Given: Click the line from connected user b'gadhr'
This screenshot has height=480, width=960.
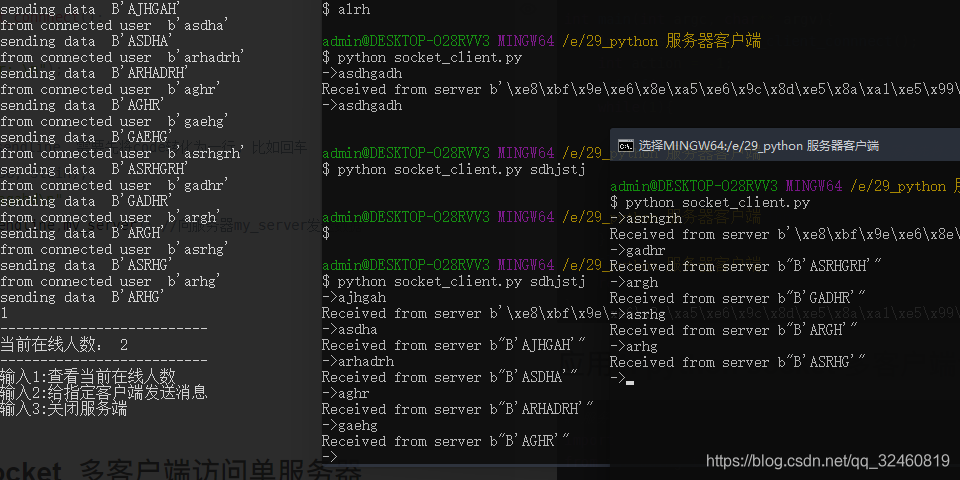Looking at the screenshot, I should tap(114, 185).
